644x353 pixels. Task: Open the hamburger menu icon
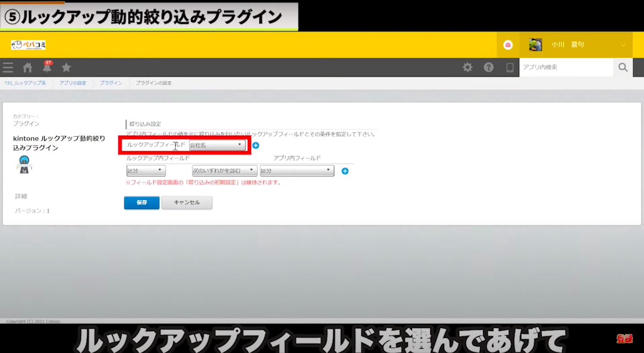pyautogui.click(x=8, y=68)
